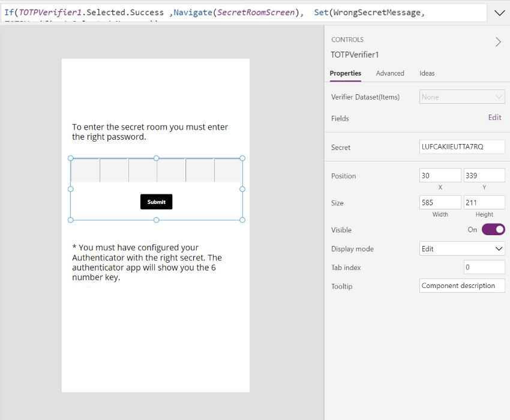Switch to the Advanced tab
The image size is (510, 420).
coord(390,73)
